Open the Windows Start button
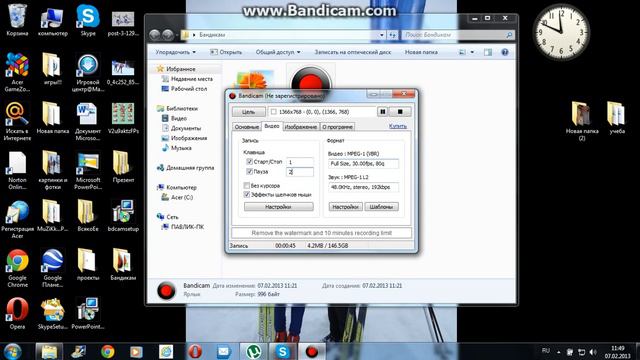 coord(12,351)
